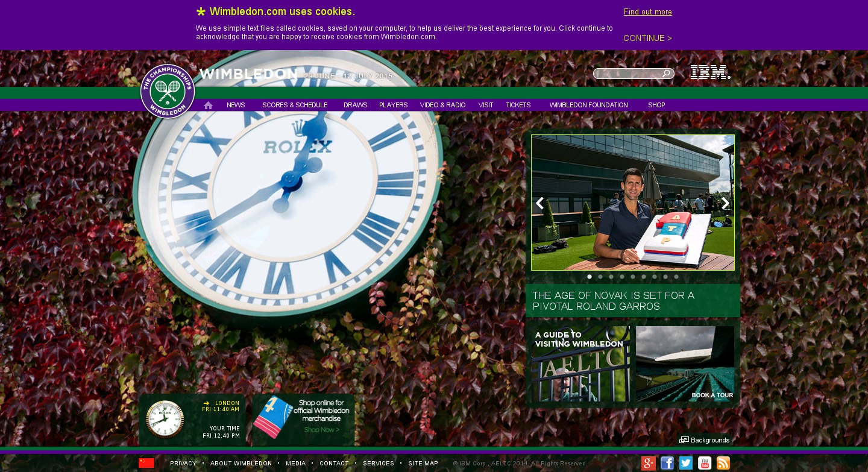
Task: Select the fourth carousel dot
Action: pyautogui.click(x=622, y=277)
